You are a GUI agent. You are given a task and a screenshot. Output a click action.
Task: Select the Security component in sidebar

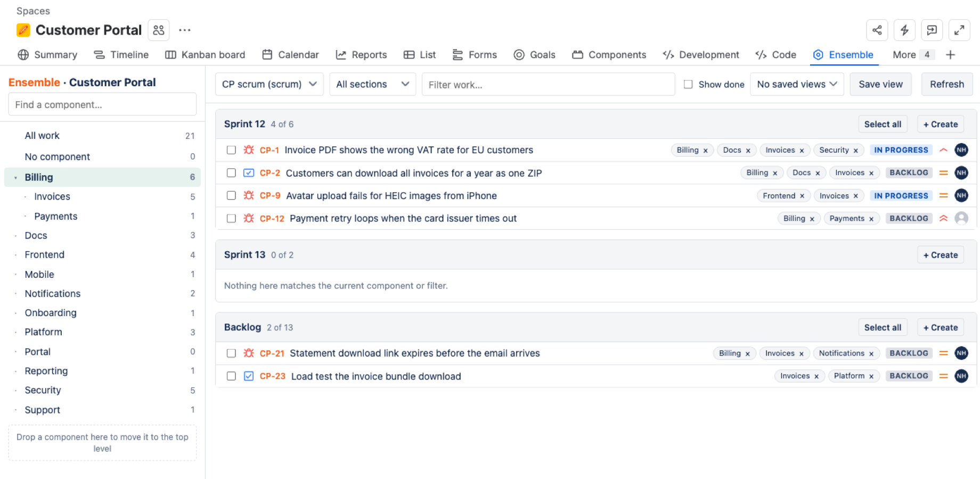[x=102, y=390]
